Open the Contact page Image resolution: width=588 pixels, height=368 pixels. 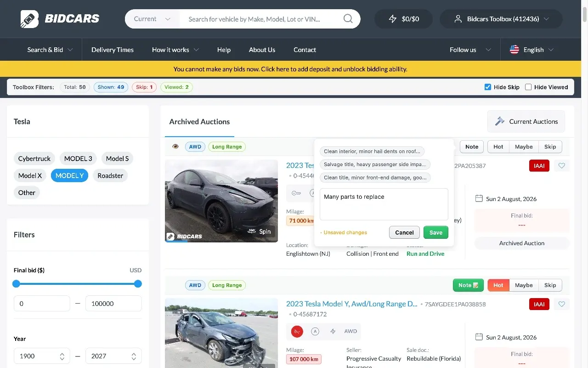(305, 50)
